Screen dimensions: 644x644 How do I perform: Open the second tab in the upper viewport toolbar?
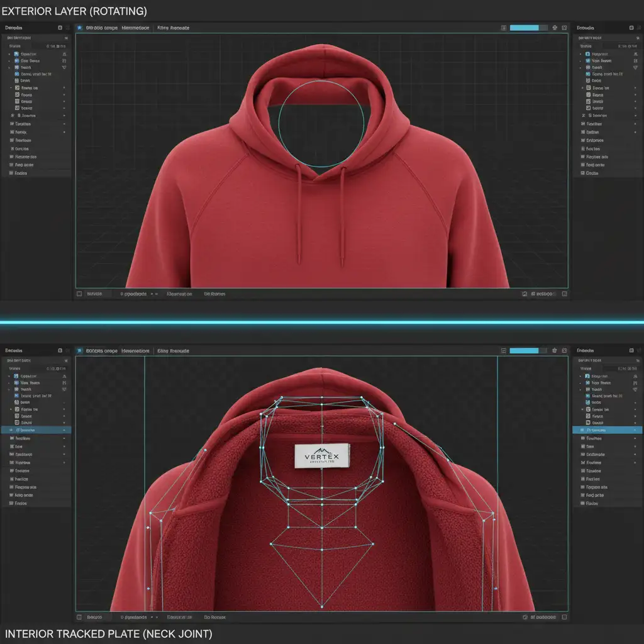tap(135, 28)
